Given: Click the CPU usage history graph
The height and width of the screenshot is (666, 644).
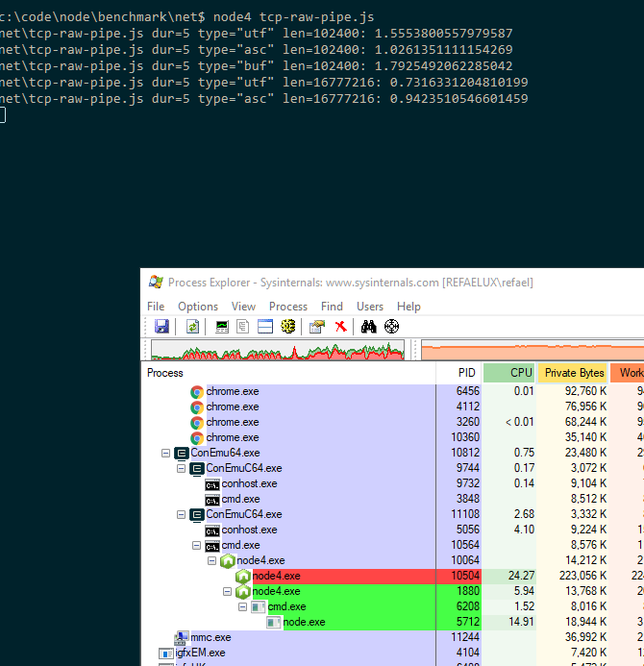Looking at the screenshot, I should [278, 350].
